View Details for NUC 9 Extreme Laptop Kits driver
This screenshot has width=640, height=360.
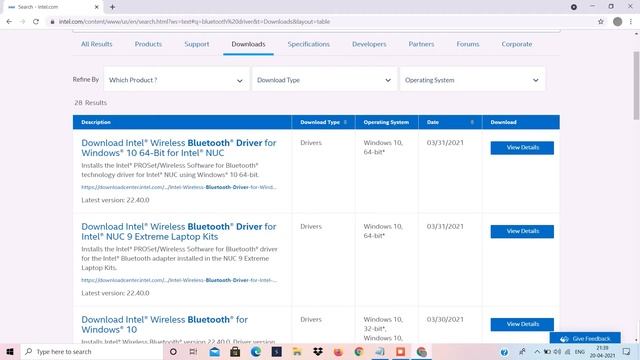(x=522, y=231)
